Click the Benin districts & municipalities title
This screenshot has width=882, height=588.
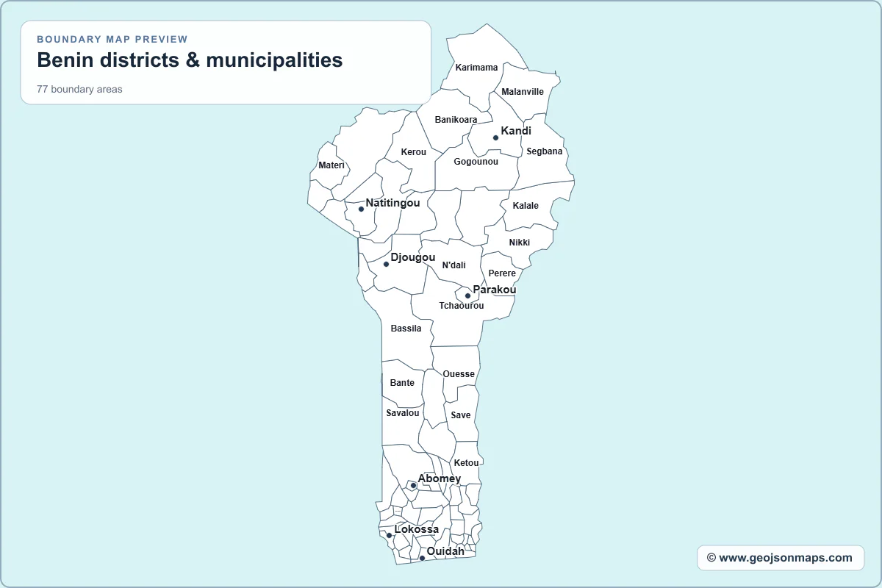coord(190,60)
